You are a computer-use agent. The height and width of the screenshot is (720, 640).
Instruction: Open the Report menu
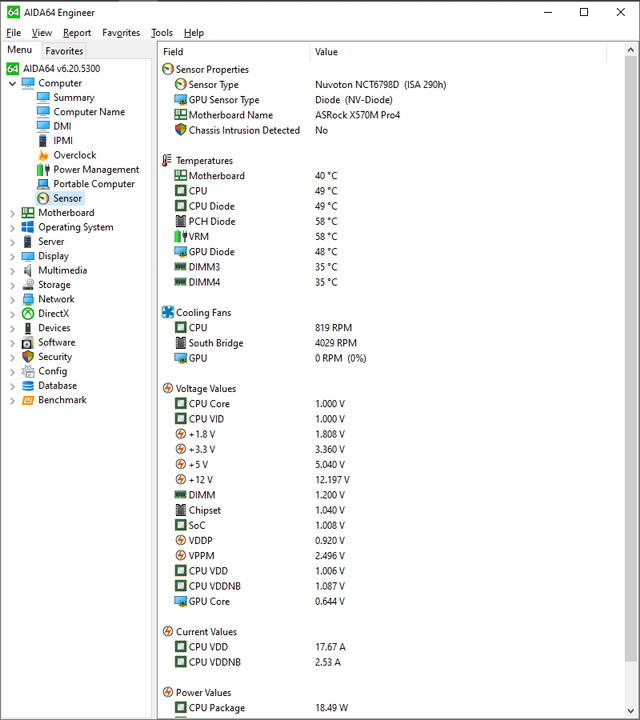point(77,33)
